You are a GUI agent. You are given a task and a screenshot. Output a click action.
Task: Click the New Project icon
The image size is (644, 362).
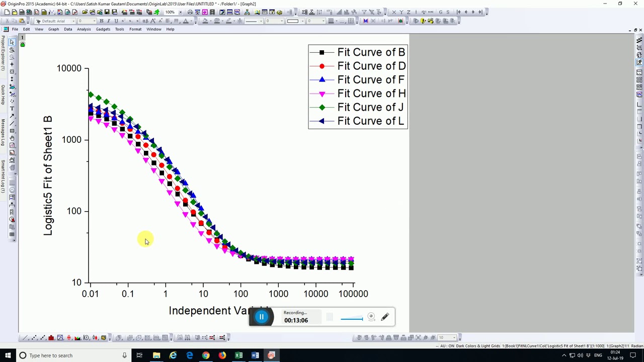[7, 12]
